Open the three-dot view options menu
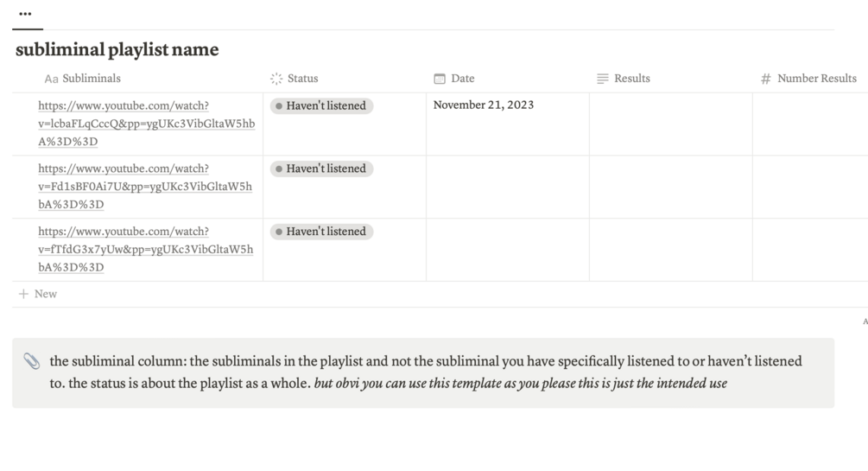The height and width of the screenshot is (471, 868). click(x=25, y=14)
